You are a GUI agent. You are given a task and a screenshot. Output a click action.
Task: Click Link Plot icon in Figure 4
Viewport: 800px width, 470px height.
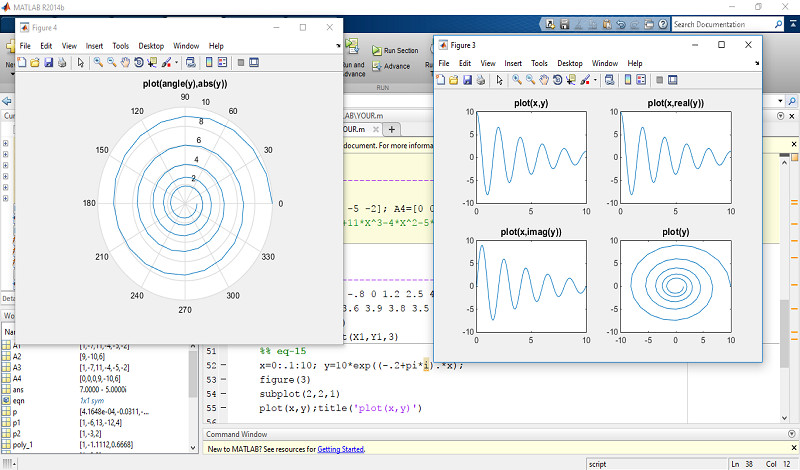click(191, 62)
